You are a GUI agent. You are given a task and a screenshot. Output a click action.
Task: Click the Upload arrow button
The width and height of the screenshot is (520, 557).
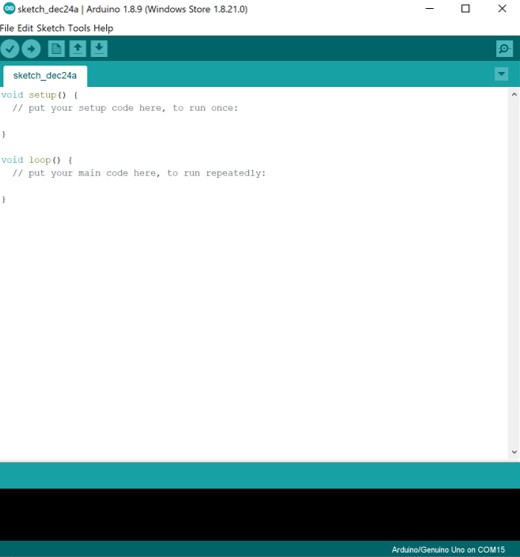[31, 49]
